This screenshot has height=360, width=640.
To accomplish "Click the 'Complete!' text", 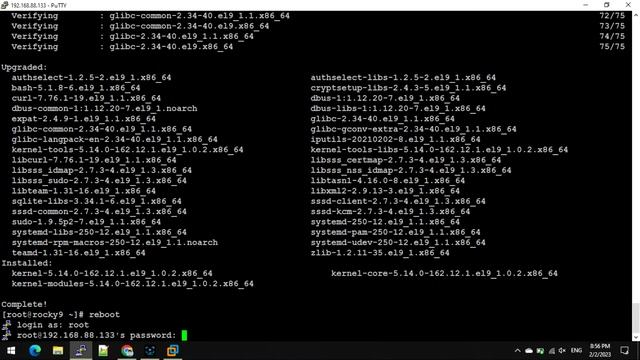I will [24, 304].
